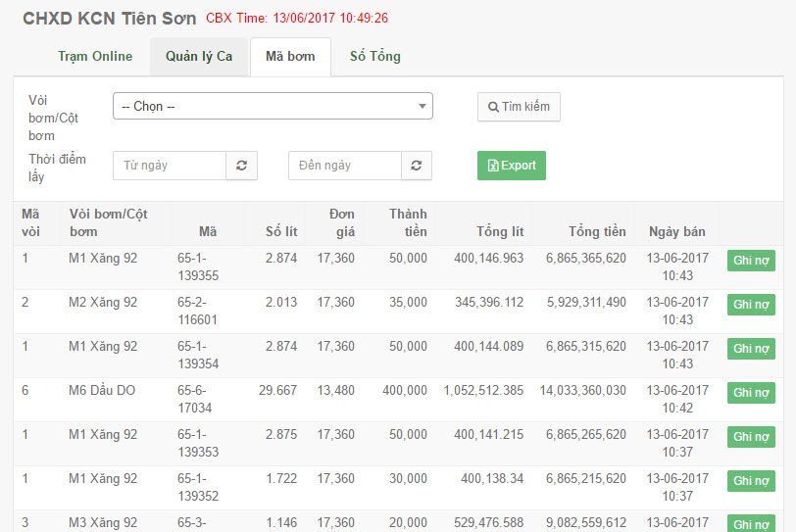
Task: Click the green Export button
Action: coord(511,166)
